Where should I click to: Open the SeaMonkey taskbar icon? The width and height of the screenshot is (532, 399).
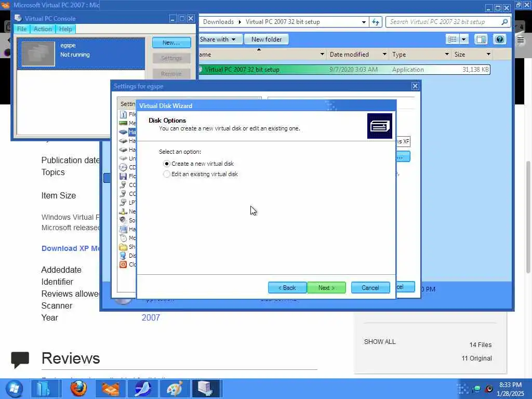pyautogui.click(x=142, y=389)
